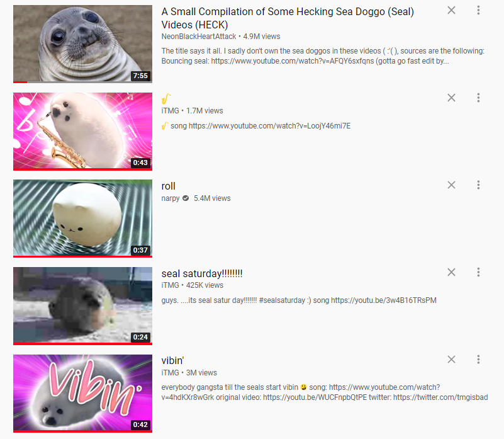The width and height of the screenshot is (504, 439).
Task: Remove the 'roll' video from history
Action: click(x=451, y=185)
